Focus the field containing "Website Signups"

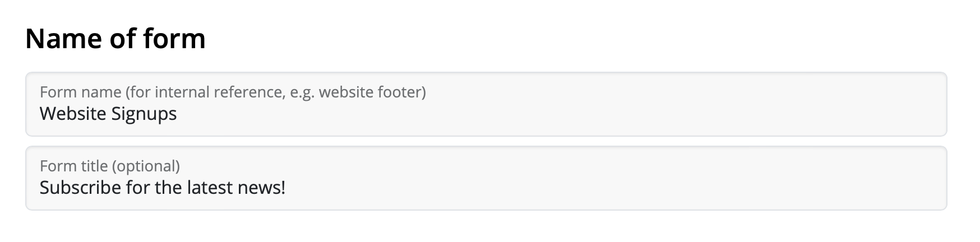click(x=486, y=104)
